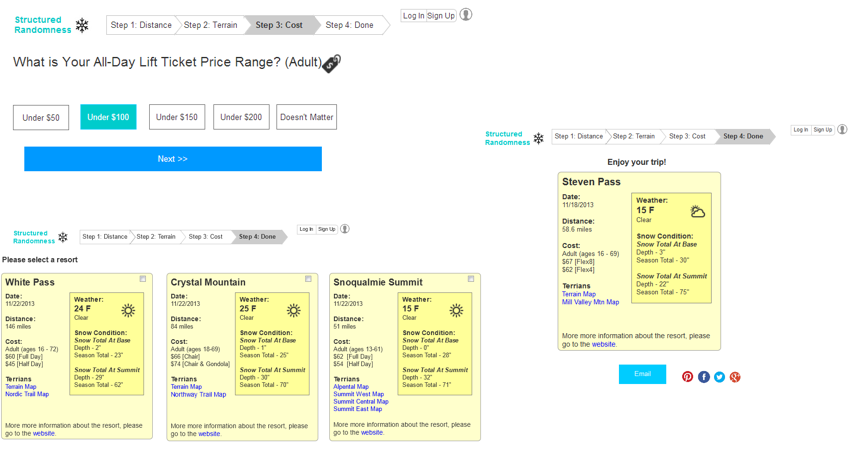Share trip on Facebook
This screenshot has width=848, height=449.
tap(704, 377)
